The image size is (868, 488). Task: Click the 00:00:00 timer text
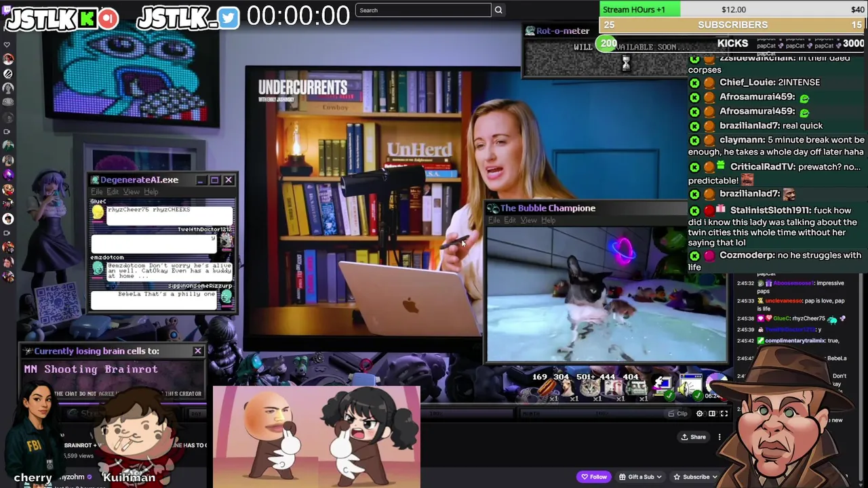point(298,16)
